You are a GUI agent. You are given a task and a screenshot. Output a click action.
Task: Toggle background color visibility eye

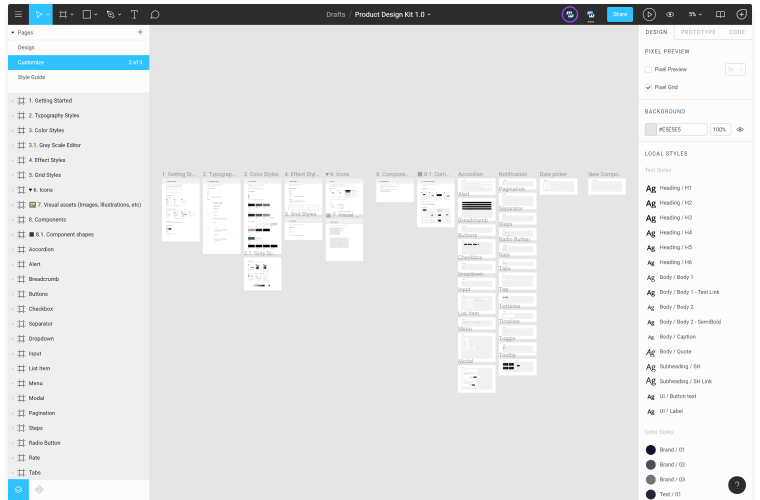pyautogui.click(x=740, y=129)
